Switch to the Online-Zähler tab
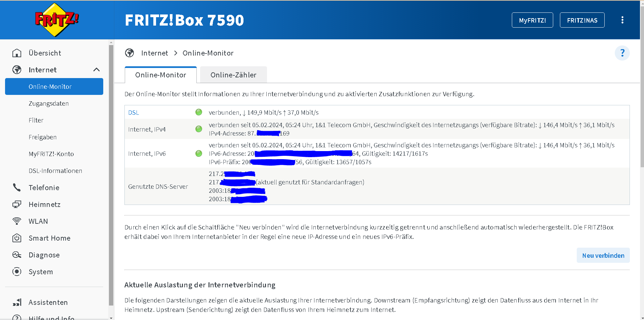Image resolution: width=644 pixels, height=320 pixels. point(233,75)
